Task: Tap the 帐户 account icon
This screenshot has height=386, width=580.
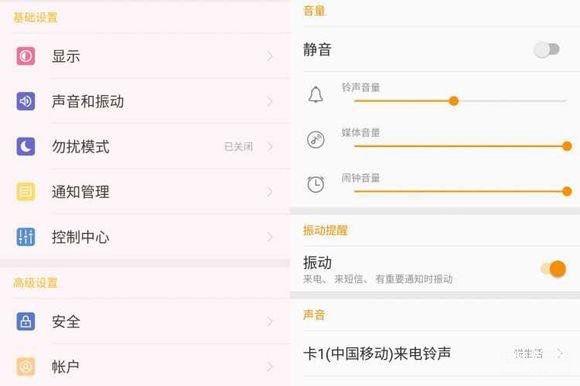Action: click(x=26, y=366)
